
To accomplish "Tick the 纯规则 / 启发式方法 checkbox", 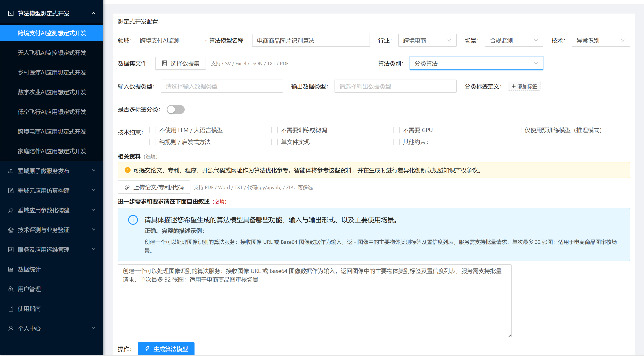I will [x=153, y=142].
